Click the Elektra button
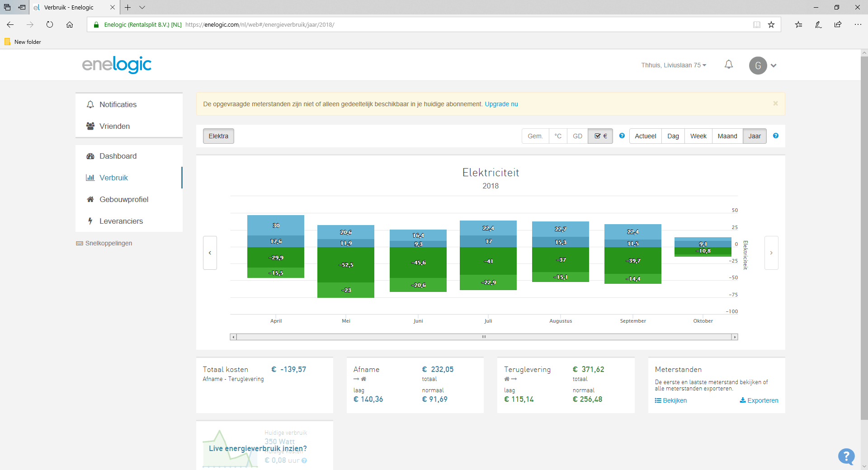 coord(218,136)
